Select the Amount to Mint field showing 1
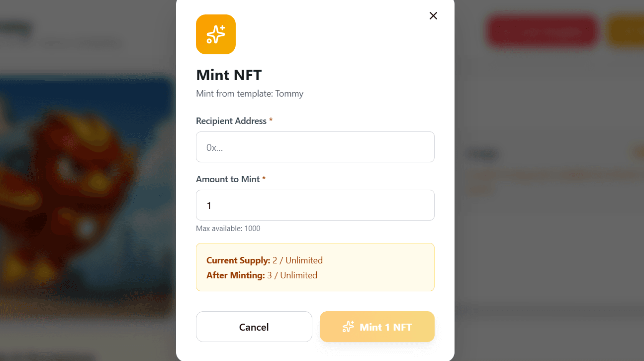 (x=315, y=205)
